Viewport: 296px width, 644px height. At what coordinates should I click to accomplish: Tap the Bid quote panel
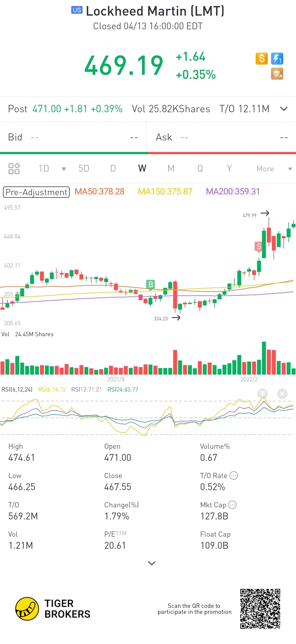[73, 137]
